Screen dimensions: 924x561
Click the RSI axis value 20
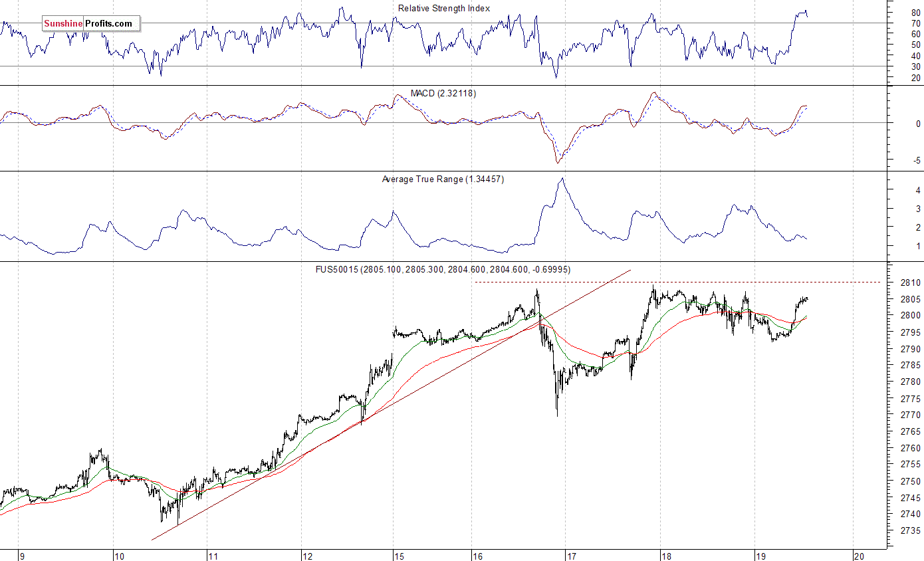(916, 78)
